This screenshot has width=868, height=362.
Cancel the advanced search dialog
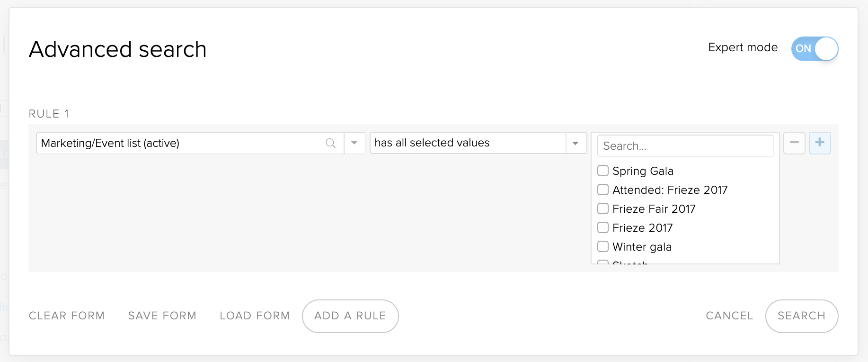point(729,316)
